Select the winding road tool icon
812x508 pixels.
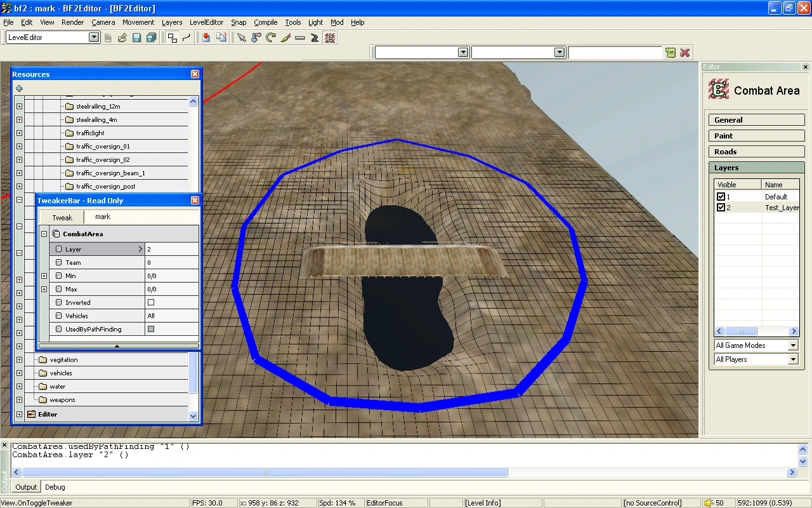(x=315, y=37)
